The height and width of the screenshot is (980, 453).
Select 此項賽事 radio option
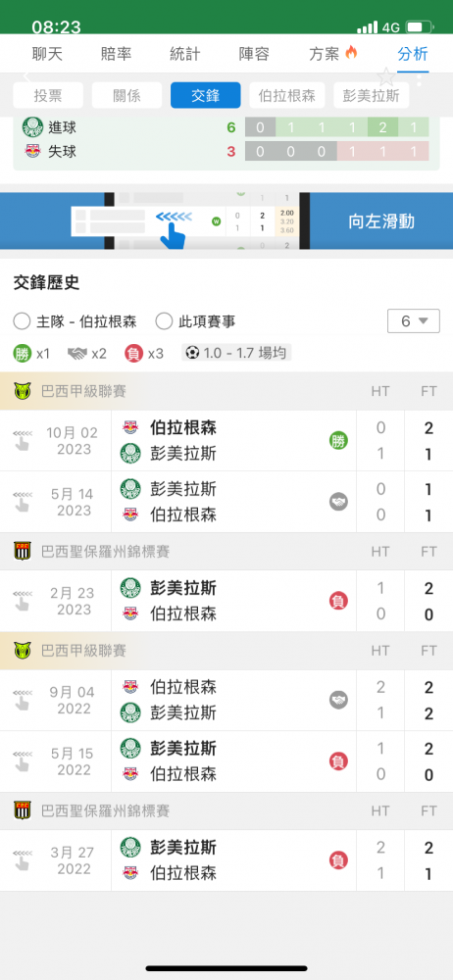196,321
